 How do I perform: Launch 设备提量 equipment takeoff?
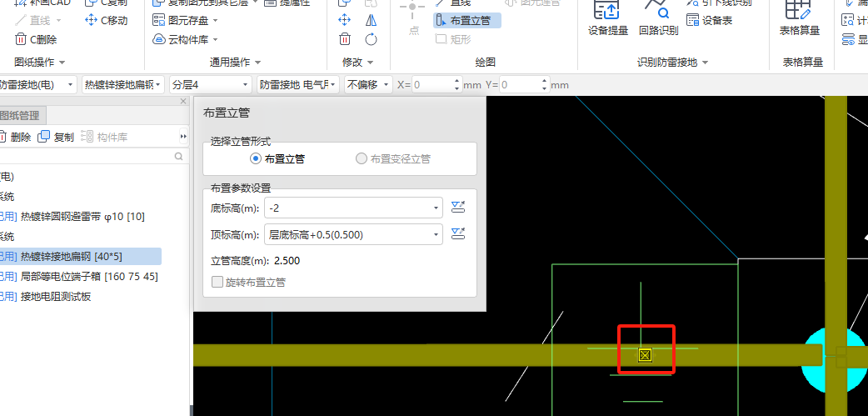pos(608,19)
